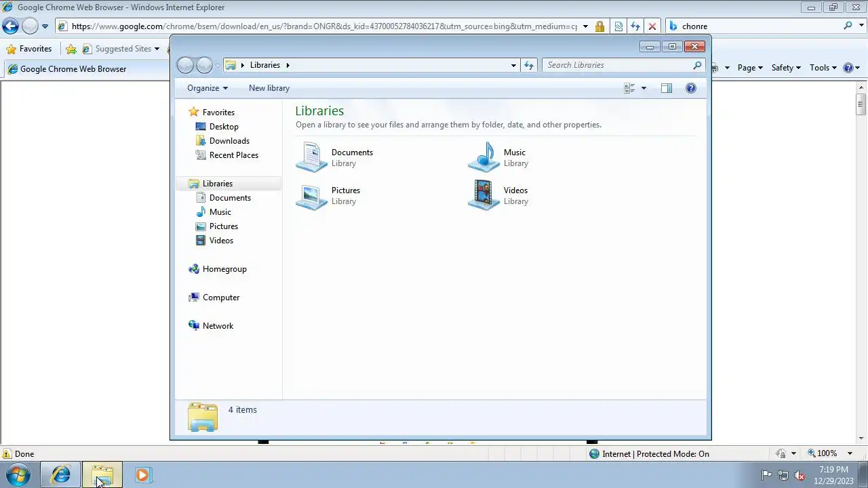Select Music in navigation pane tree
This screenshot has height=488, width=868.
click(x=220, y=212)
